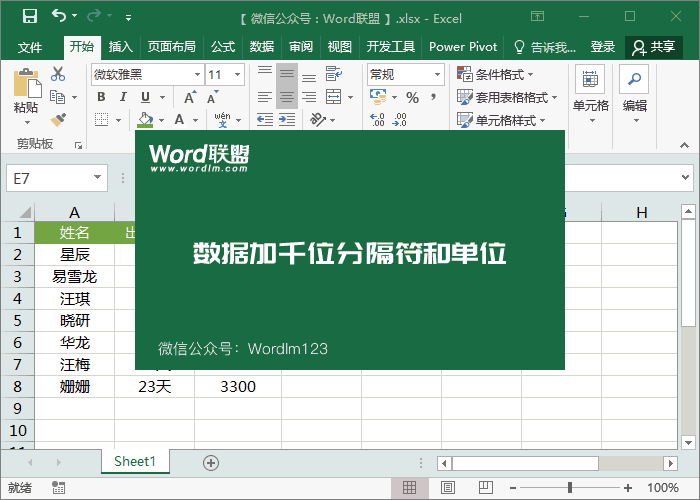Open number format dropdown 常规
Image resolution: width=700 pixels, height=500 pixels.
438,75
